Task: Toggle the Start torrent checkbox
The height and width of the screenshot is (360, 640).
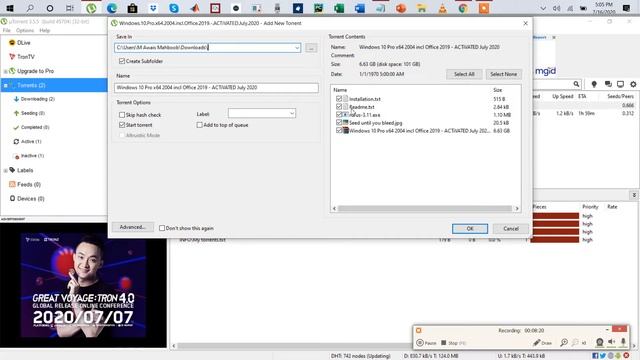Action: [122, 125]
